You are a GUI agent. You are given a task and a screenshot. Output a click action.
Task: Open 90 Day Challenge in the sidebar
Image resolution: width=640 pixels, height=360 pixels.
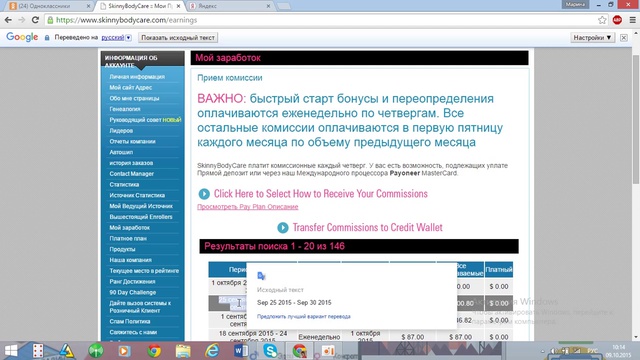(133, 293)
